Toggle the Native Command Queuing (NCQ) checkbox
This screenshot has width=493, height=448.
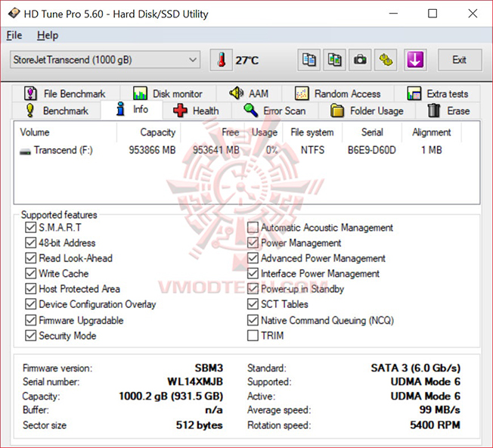click(x=253, y=320)
